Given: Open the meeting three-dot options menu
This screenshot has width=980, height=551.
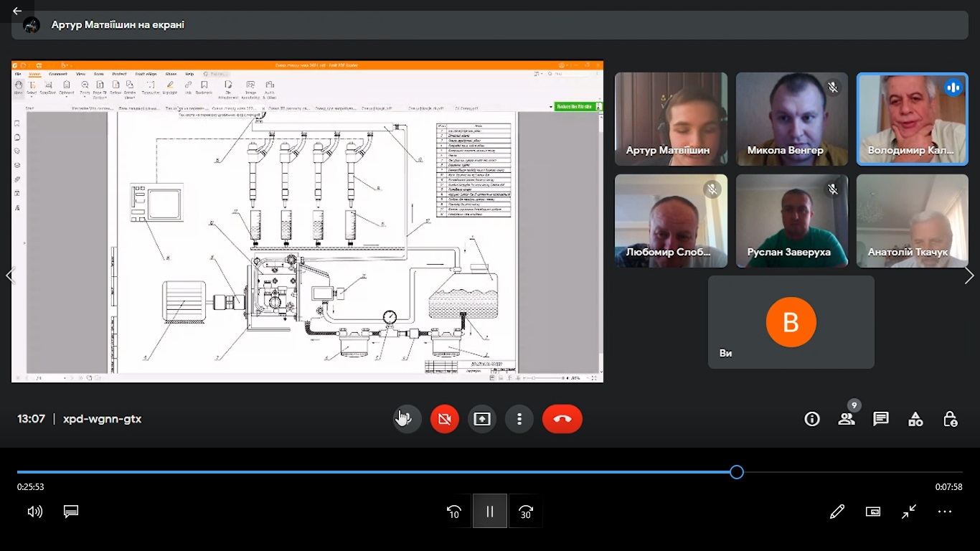Looking at the screenshot, I should [519, 419].
